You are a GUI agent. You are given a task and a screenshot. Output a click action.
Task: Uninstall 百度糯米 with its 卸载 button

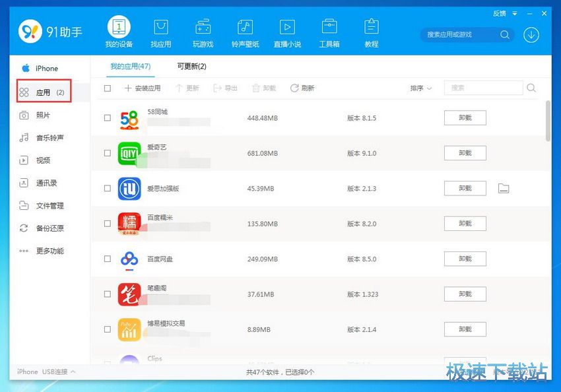(465, 224)
